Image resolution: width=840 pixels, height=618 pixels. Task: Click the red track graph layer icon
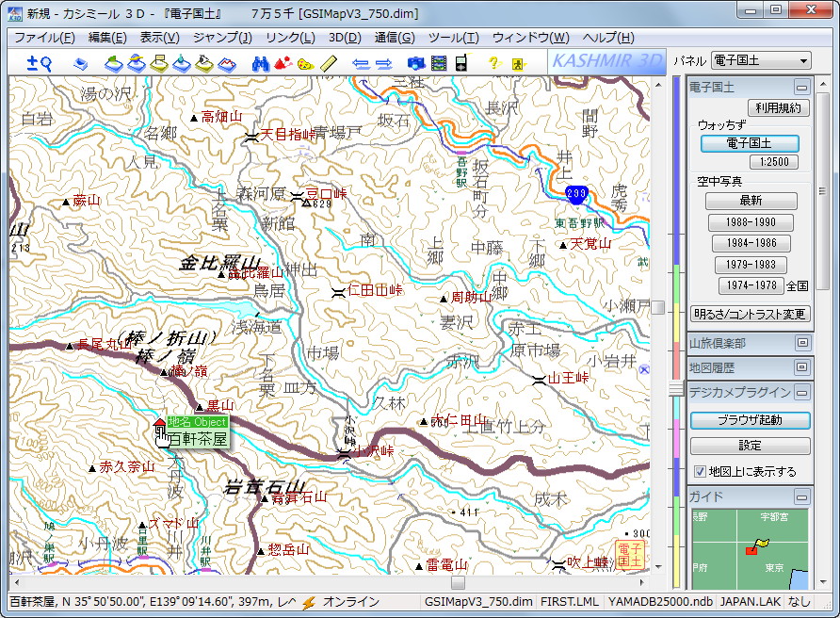click(x=227, y=64)
